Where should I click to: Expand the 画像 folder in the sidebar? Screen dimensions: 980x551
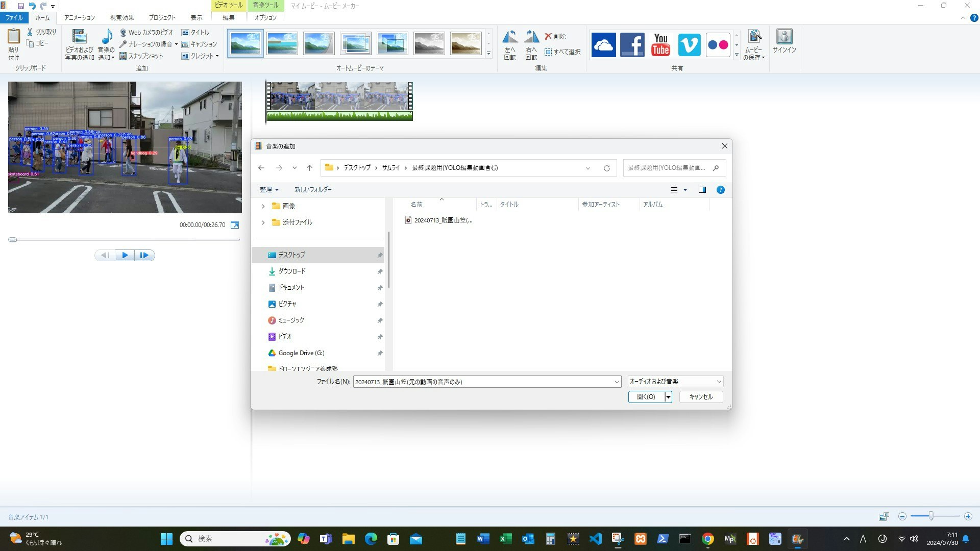click(263, 206)
